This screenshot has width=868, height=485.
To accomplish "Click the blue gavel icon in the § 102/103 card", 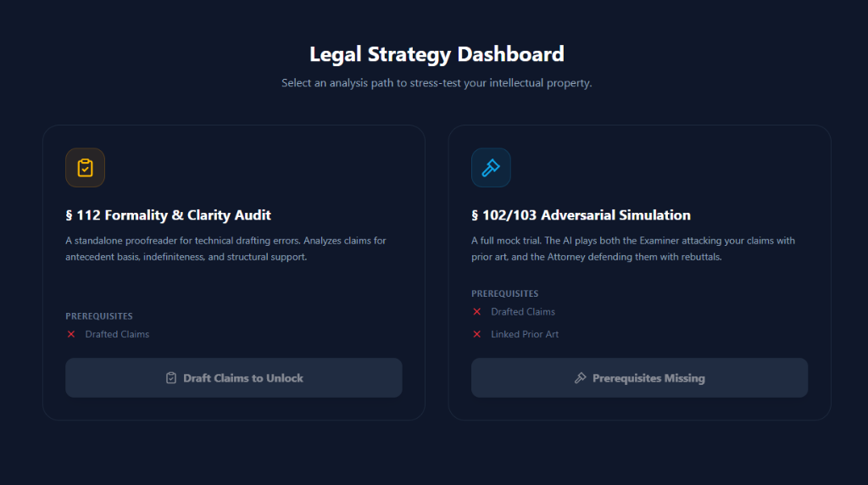I will (x=491, y=168).
